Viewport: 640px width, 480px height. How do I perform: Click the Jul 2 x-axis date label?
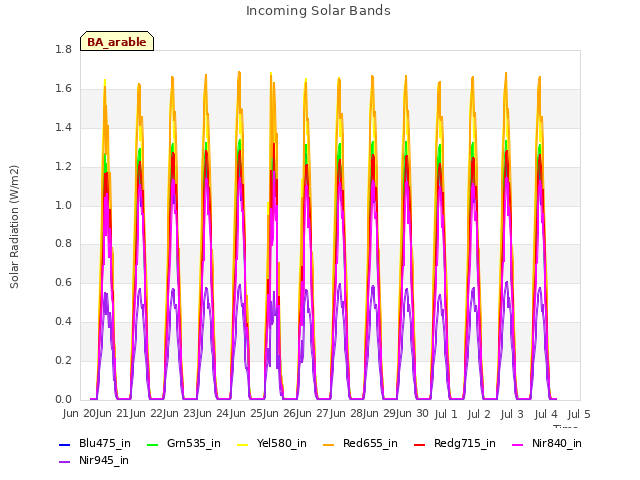tap(479, 414)
